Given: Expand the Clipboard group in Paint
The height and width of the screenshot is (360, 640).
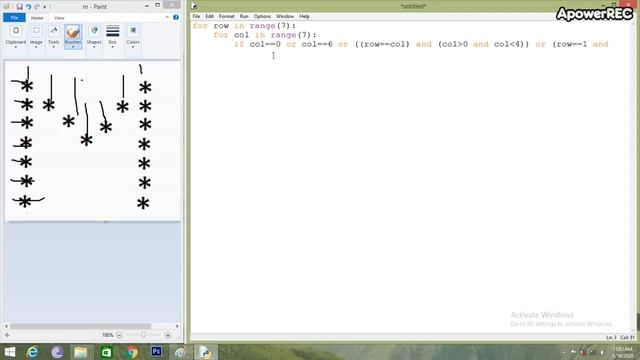Looking at the screenshot, I should click(16, 37).
